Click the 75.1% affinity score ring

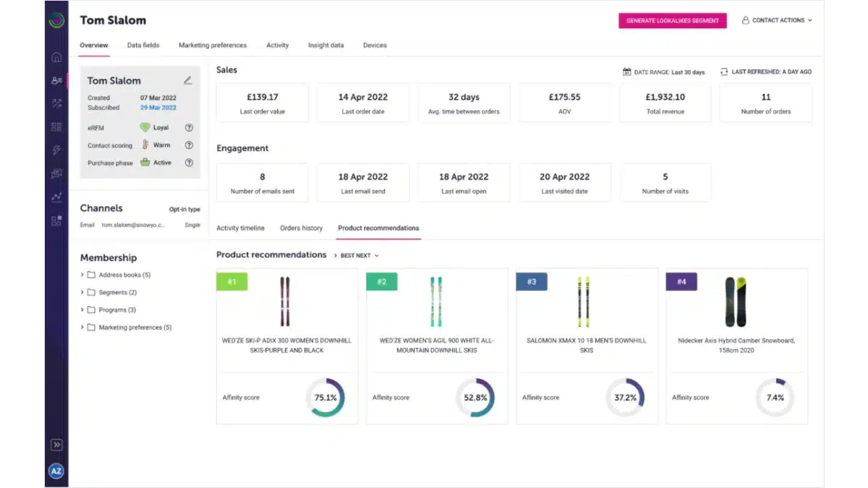(325, 398)
